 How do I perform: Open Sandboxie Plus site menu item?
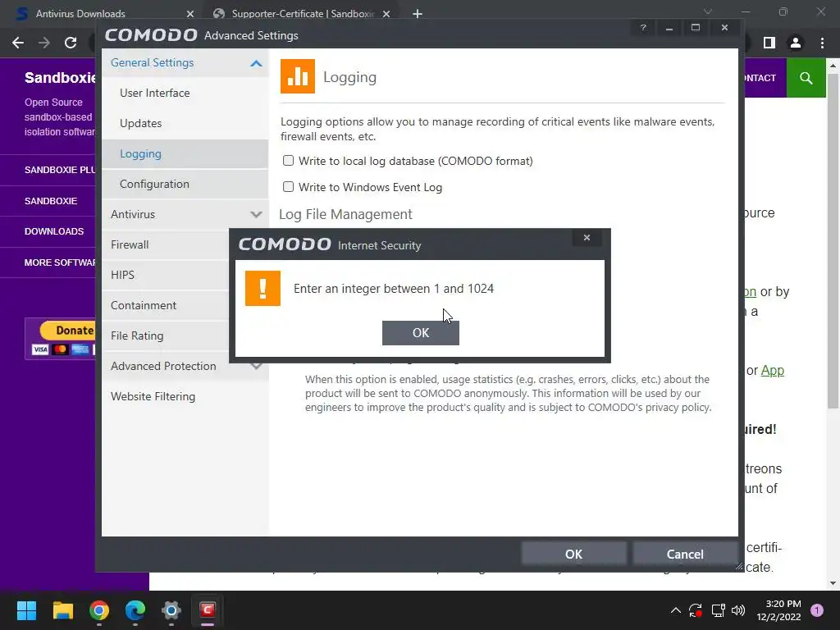tap(60, 170)
